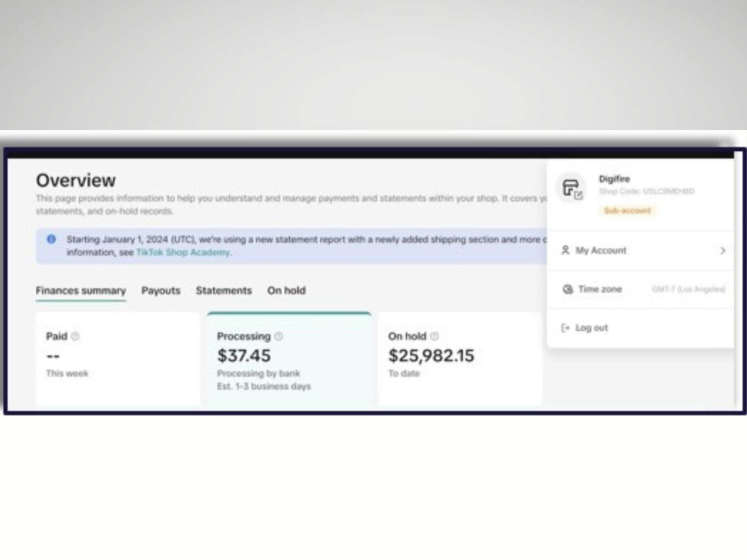Switch to the Payouts tab
The height and width of the screenshot is (560, 747).
tap(161, 290)
